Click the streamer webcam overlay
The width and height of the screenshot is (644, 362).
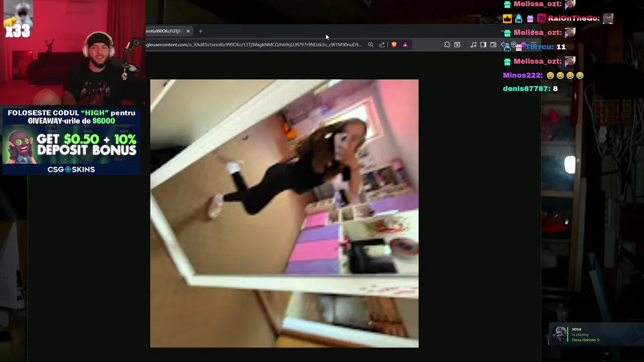[73, 52]
